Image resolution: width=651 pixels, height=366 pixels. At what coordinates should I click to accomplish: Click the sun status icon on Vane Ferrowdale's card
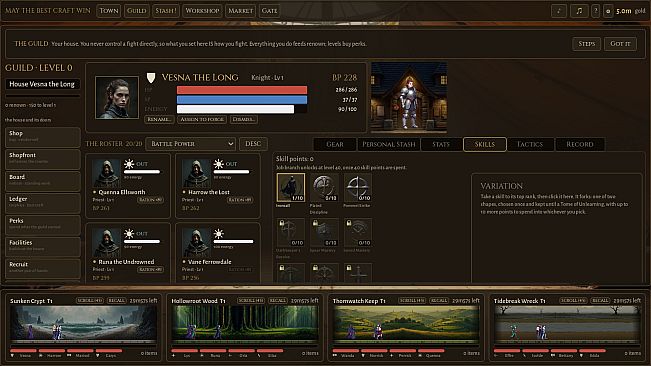(x=218, y=234)
